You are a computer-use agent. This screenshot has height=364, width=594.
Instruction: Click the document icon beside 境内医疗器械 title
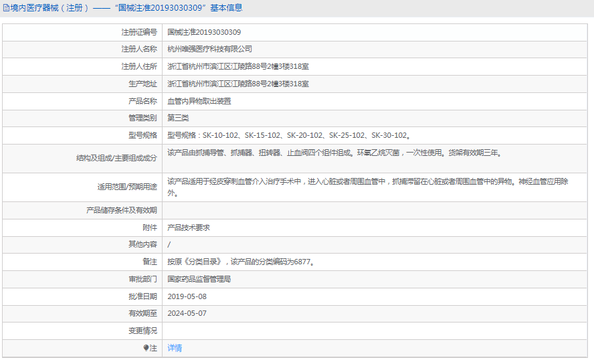[x=7, y=8]
